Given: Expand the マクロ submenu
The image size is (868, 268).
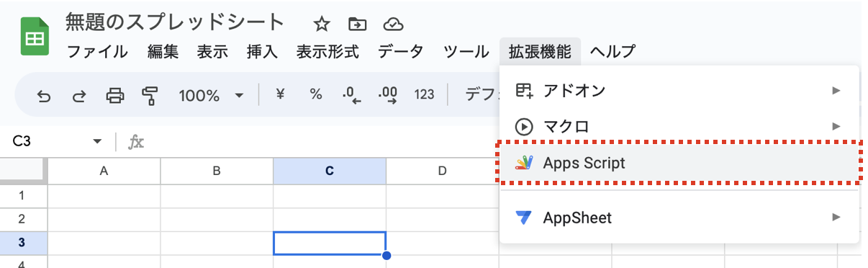Looking at the screenshot, I should pyautogui.click(x=679, y=127).
